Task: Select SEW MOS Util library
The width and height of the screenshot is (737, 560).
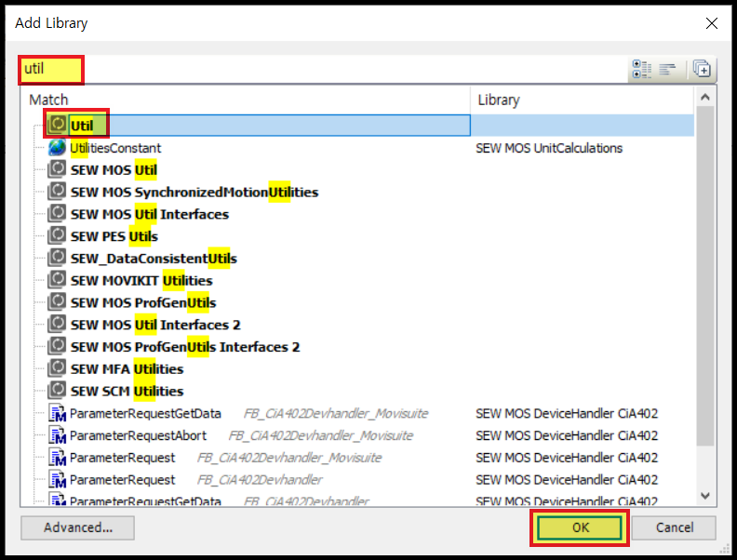Action: pyautogui.click(x=114, y=170)
